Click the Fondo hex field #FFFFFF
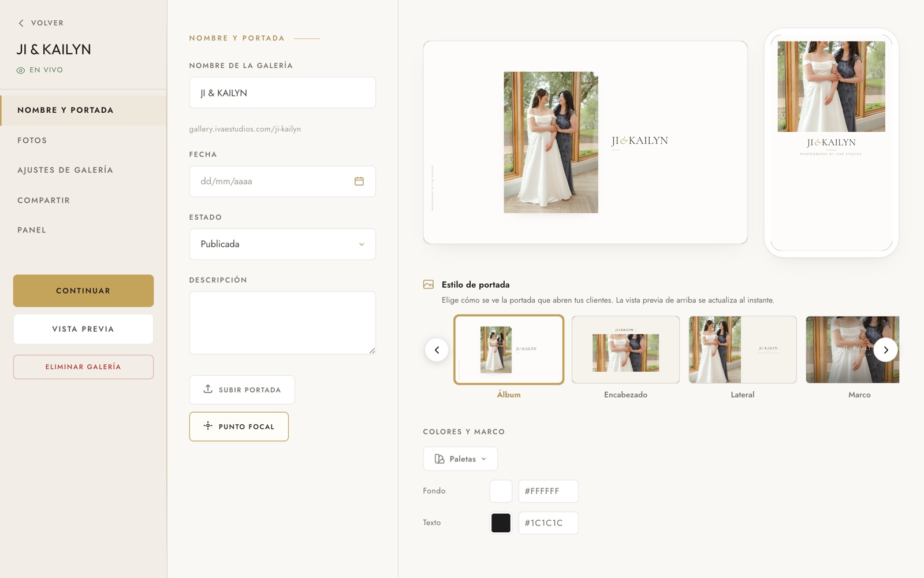The height and width of the screenshot is (578, 924). [548, 491]
